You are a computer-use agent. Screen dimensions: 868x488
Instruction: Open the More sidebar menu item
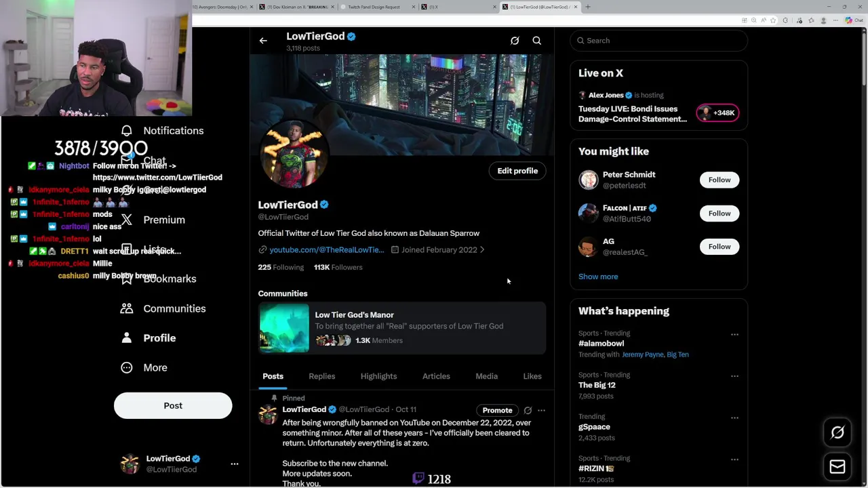click(x=155, y=367)
